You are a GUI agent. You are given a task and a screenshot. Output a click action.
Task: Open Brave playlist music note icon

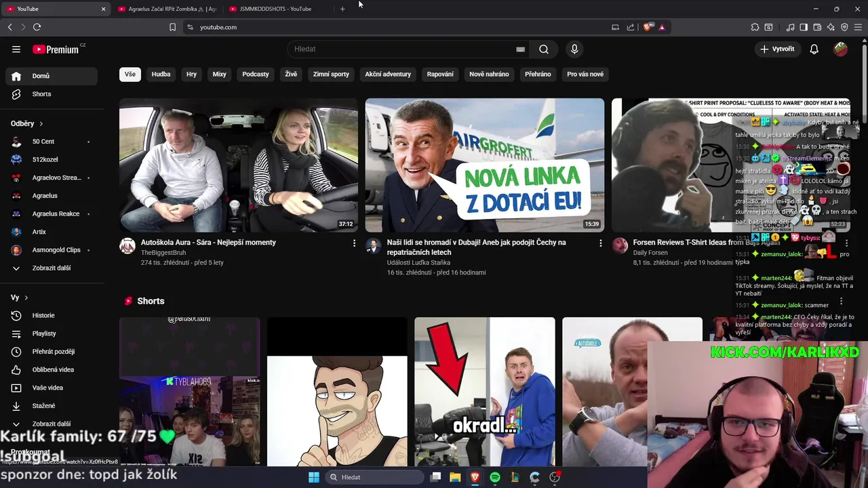(790, 27)
